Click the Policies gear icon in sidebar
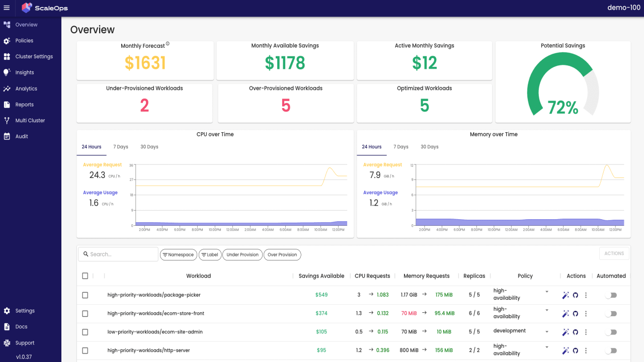The width and height of the screenshot is (644, 362). pos(7,41)
